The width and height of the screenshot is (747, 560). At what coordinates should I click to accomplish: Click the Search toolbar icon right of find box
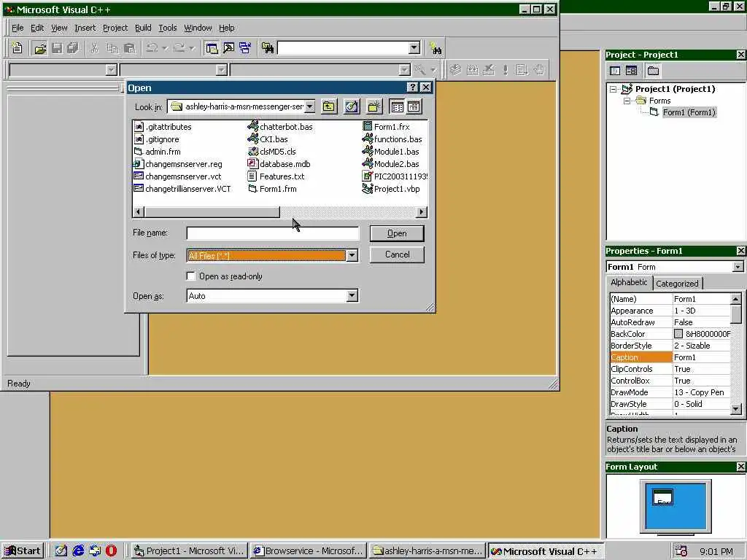point(436,48)
